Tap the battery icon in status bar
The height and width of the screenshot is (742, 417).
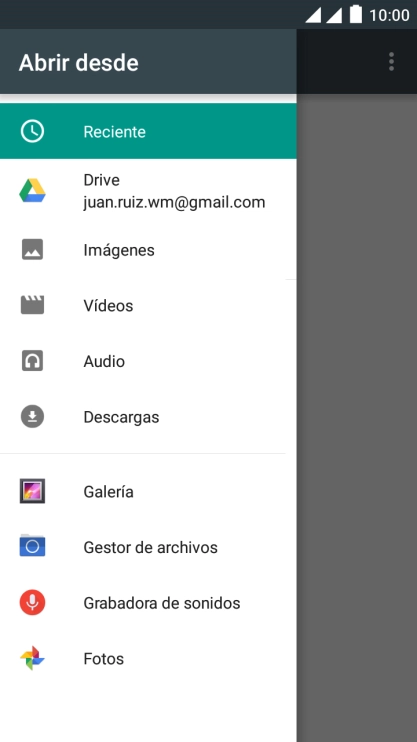pos(356,14)
